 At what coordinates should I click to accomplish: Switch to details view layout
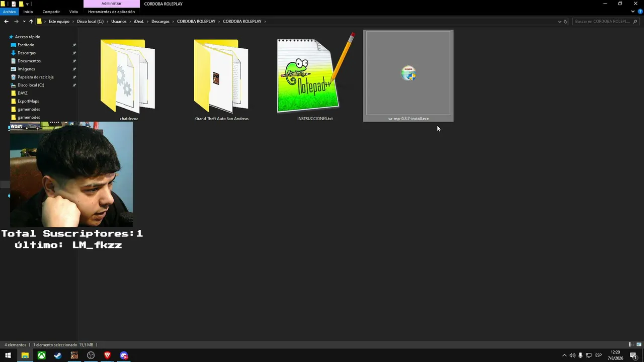630,345
